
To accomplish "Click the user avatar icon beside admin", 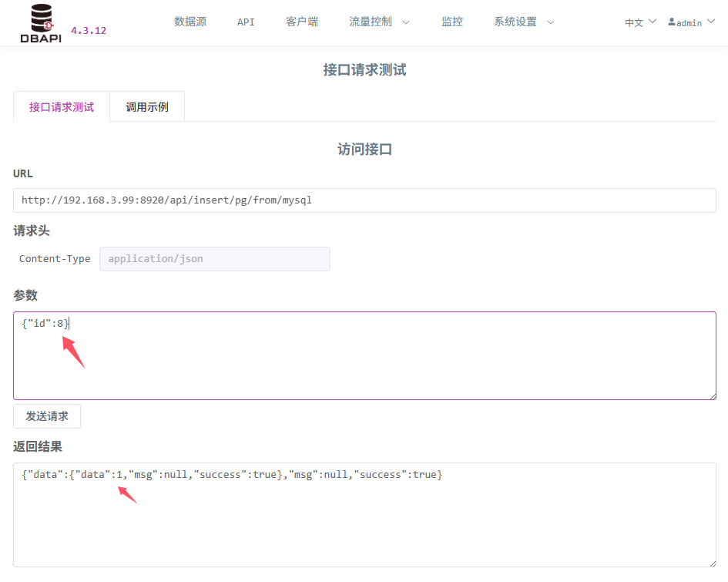I will click(x=672, y=22).
